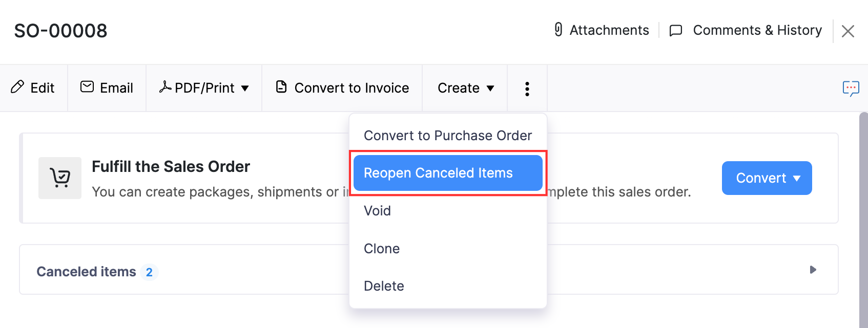Choose Convert to Purchase Order
868x328 pixels.
(x=447, y=135)
